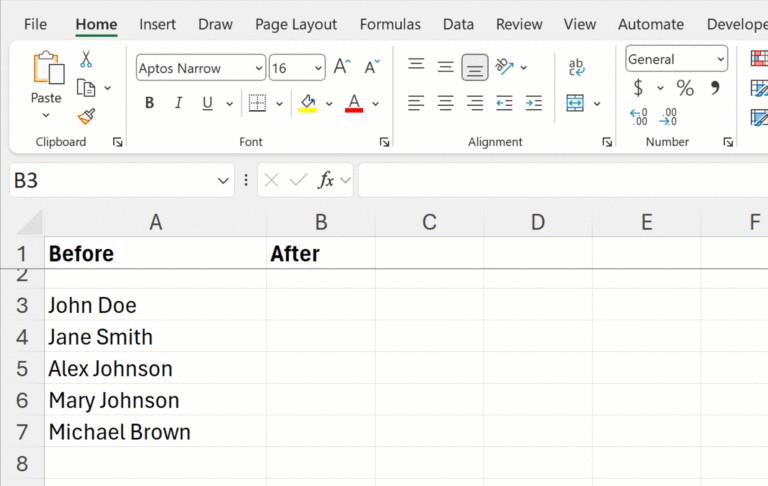This screenshot has height=486, width=768.
Task: Switch to the Formulas tab
Action: (x=390, y=24)
